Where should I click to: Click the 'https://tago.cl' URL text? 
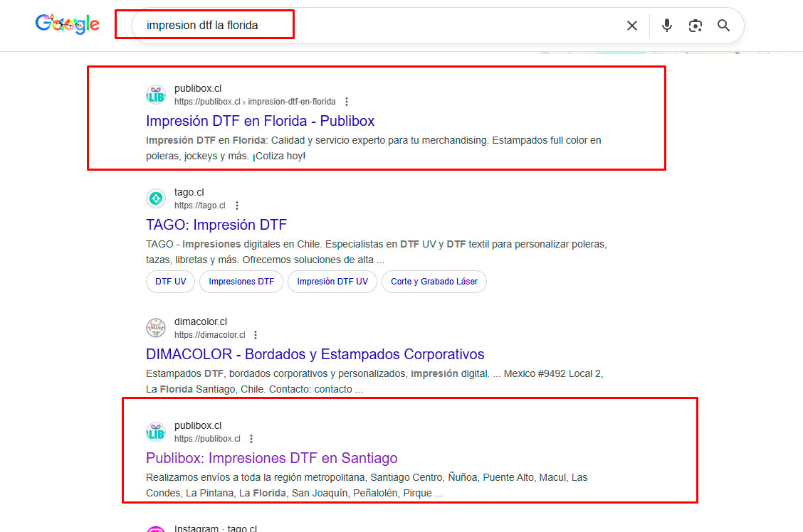coord(200,206)
